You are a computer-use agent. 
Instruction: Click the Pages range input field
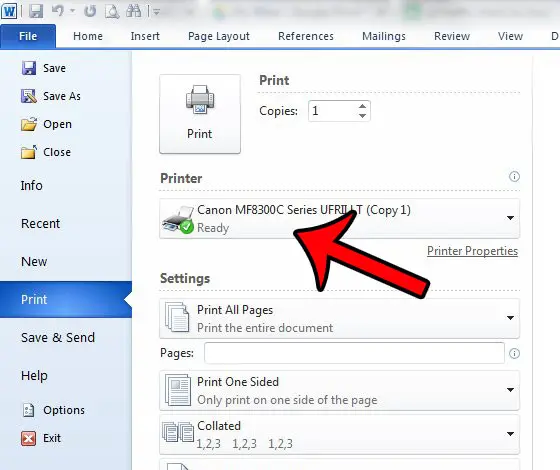coord(355,353)
